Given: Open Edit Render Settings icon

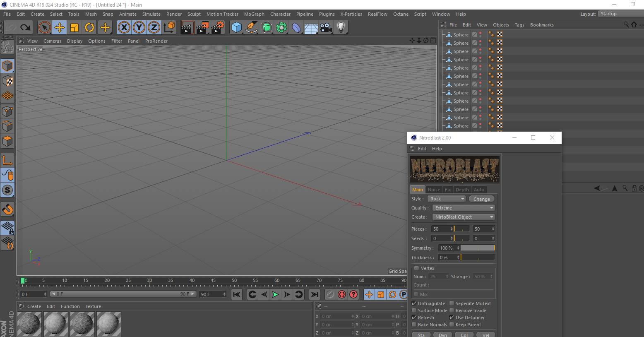Looking at the screenshot, I should (x=217, y=28).
